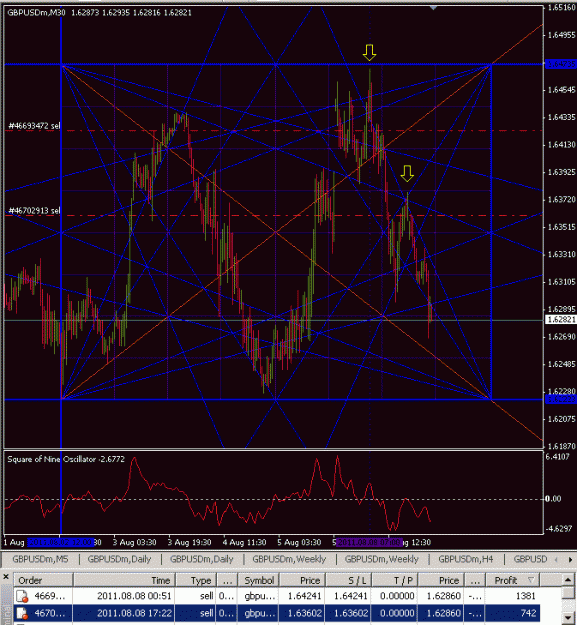The image size is (577, 625).
Task: Open the partially visible GBPUSD chart tab
Action: pos(530,559)
